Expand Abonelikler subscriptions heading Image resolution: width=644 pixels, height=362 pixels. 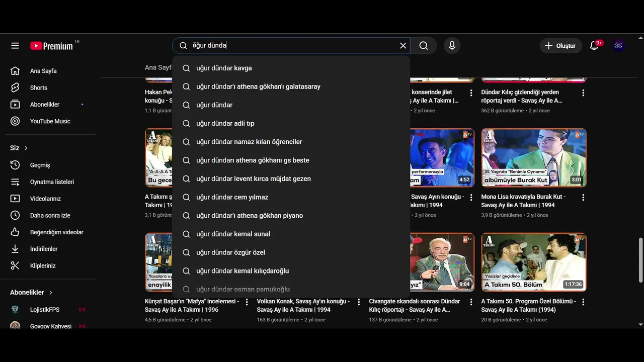click(x=31, y=292)
